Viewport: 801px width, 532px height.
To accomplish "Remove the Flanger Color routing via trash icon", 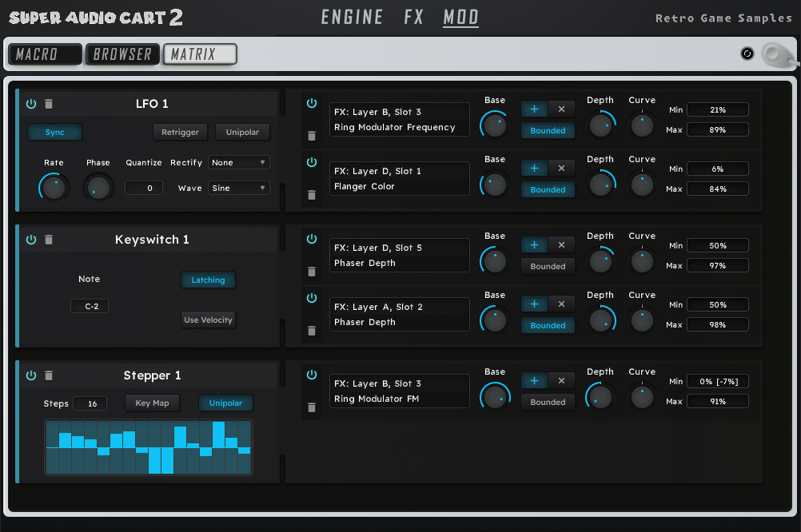I will (x=312, y=195).
